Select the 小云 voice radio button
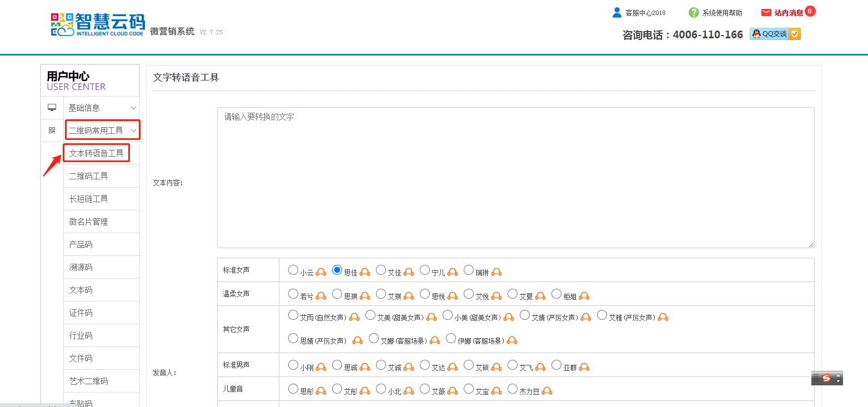The height and width of the screenshot is (407, 868). click(x=293, y=270)
